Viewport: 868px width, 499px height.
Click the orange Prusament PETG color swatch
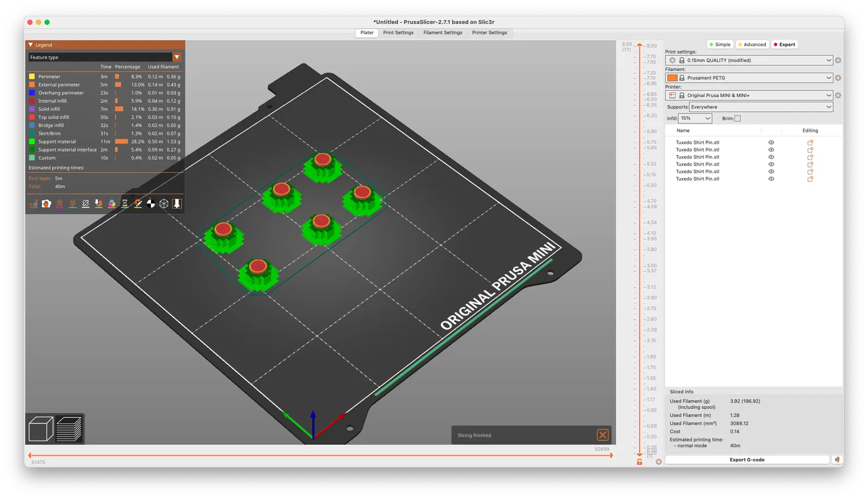(x=672, y=78)
